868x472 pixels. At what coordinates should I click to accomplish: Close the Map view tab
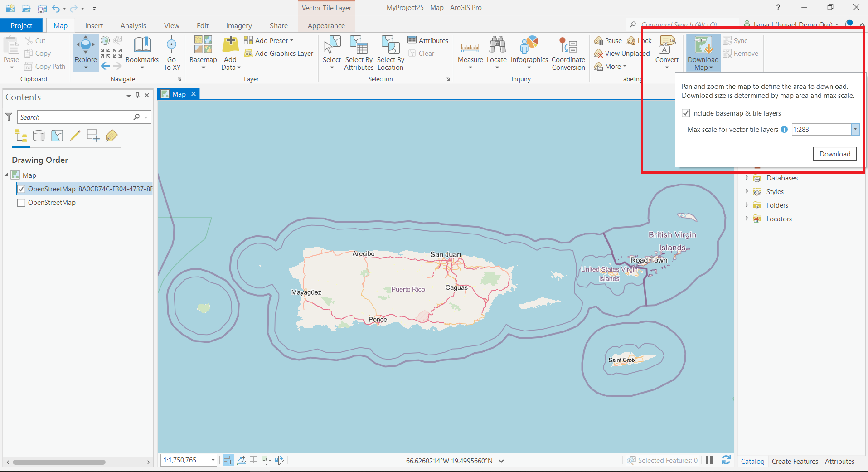194,94
